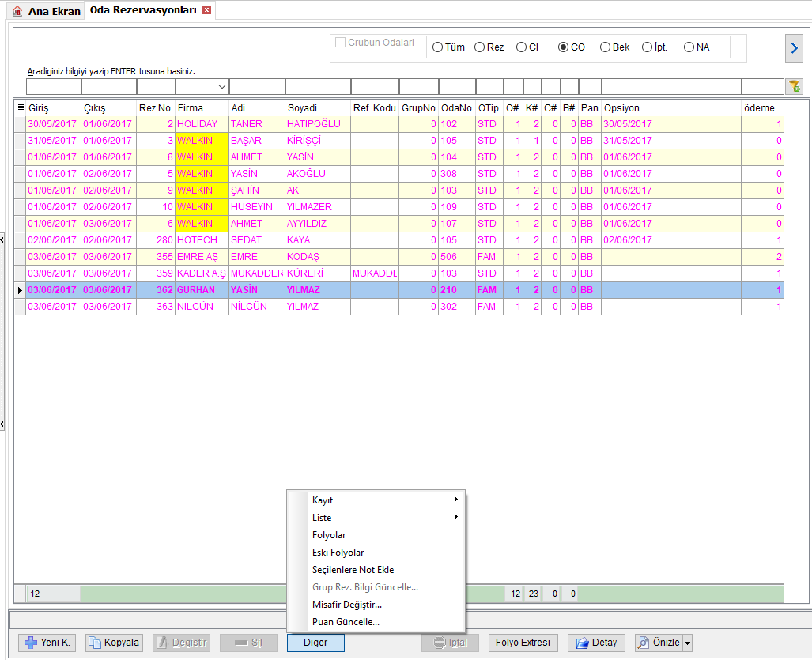Click the filter icon beside search fields
Screen dimensions: 812x660
[793, 86]
